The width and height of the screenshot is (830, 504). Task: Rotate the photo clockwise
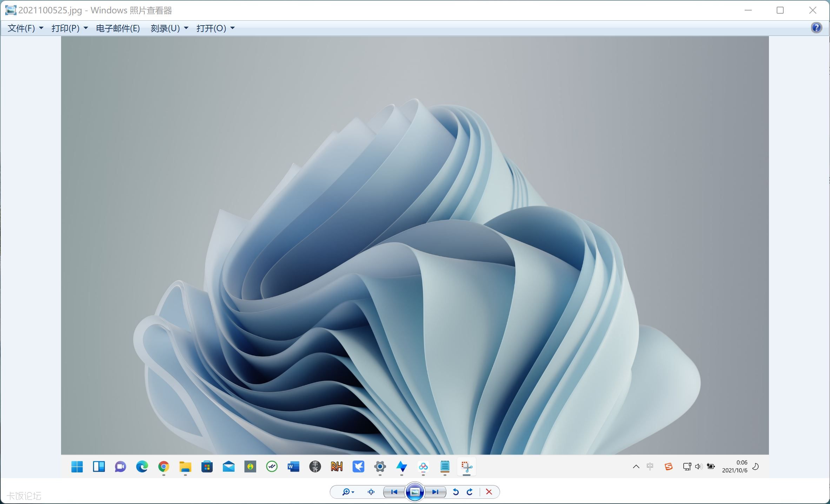470,492
